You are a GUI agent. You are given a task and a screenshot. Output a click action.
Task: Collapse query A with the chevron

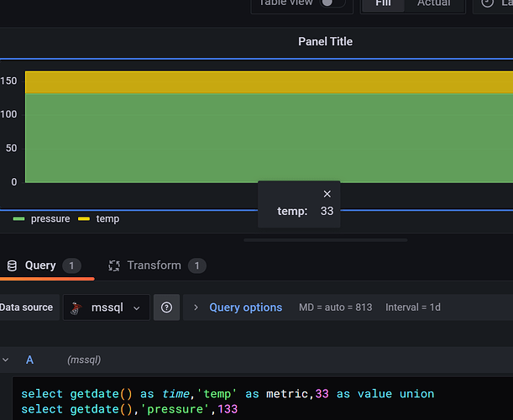point(6,360)
